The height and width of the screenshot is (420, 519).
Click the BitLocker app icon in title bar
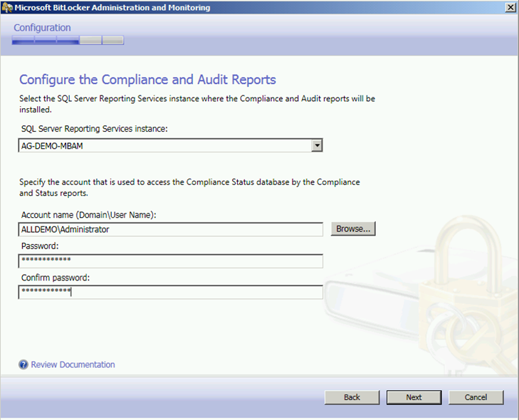7,7
